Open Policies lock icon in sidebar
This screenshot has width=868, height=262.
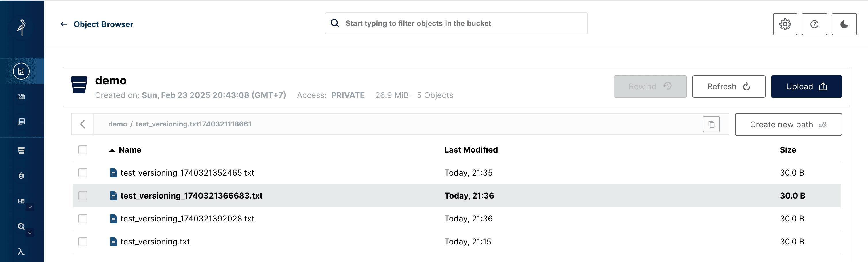pyautogui.click(x=21, y=176)
